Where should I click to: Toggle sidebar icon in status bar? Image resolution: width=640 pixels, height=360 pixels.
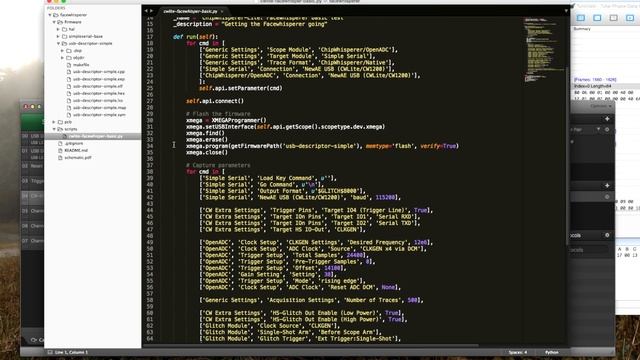click(50, 352)
